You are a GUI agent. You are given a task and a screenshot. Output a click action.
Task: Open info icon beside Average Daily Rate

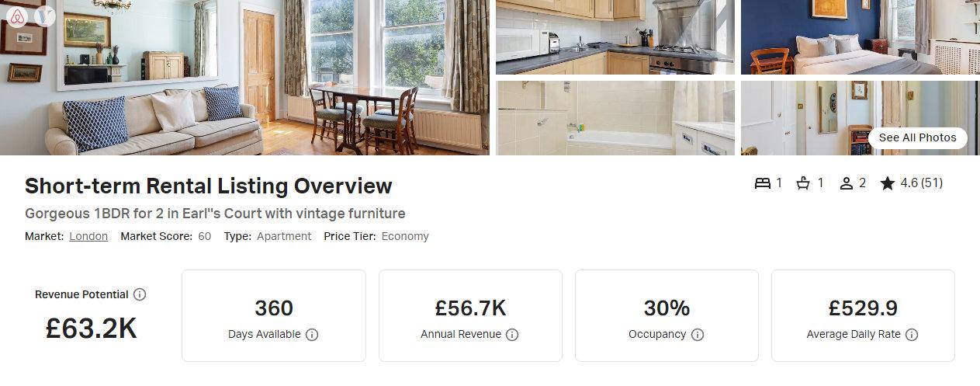coord(912,335)
